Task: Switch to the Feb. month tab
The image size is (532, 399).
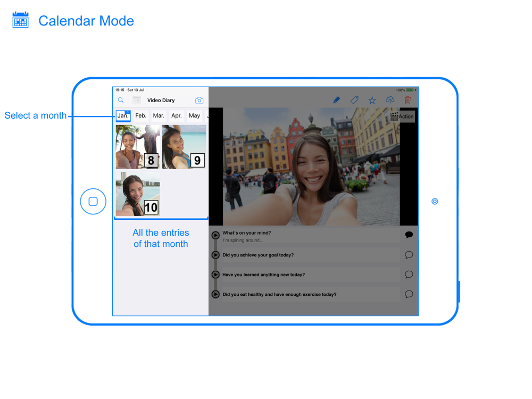Action: [140, 115]
